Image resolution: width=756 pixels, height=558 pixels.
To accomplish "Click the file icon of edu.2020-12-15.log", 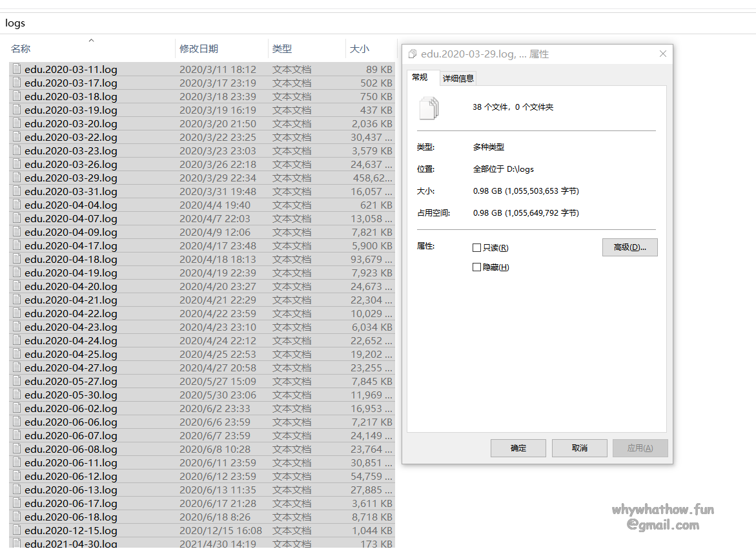I will pyautogui.click(x=17, y=530).
